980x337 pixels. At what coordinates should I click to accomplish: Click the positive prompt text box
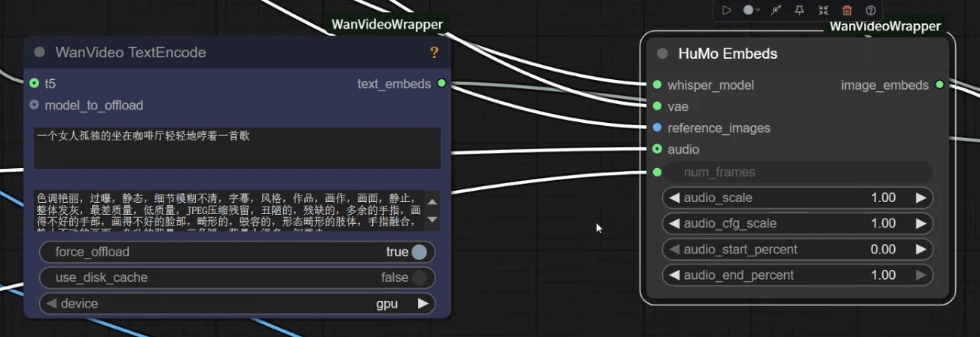[237, 148]
